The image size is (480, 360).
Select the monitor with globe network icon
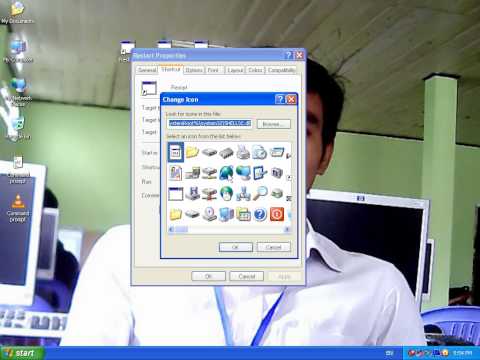tap(243, 173)
